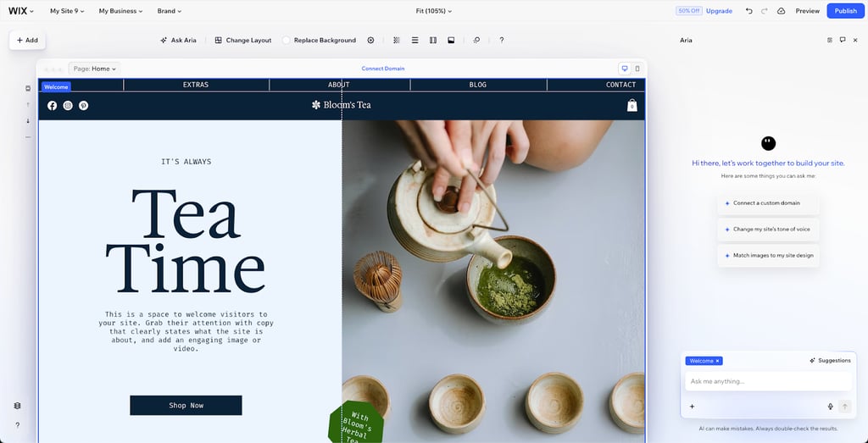Click the Pinterest social icon

(84, 106)
